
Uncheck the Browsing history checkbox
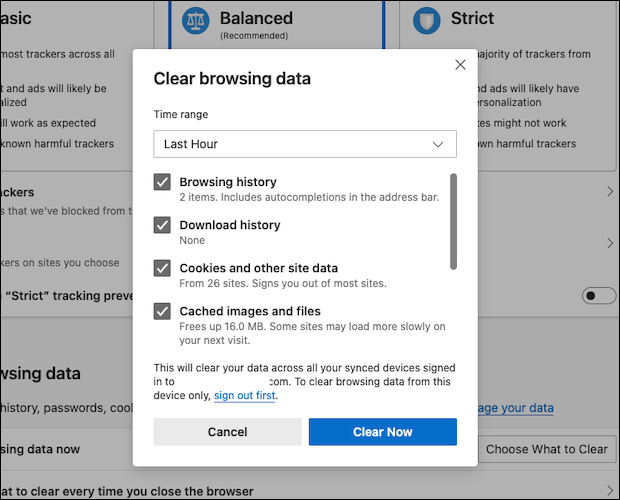[x=162, y=182]
